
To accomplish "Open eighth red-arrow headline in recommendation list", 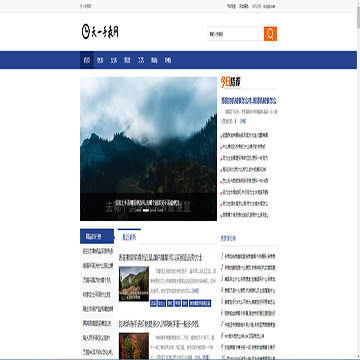I will 245,215.
